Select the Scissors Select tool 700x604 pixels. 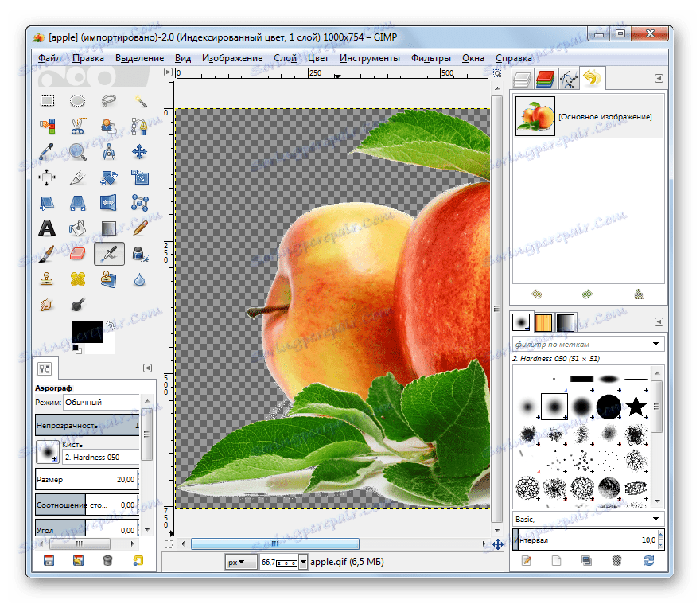coord(77,126)
